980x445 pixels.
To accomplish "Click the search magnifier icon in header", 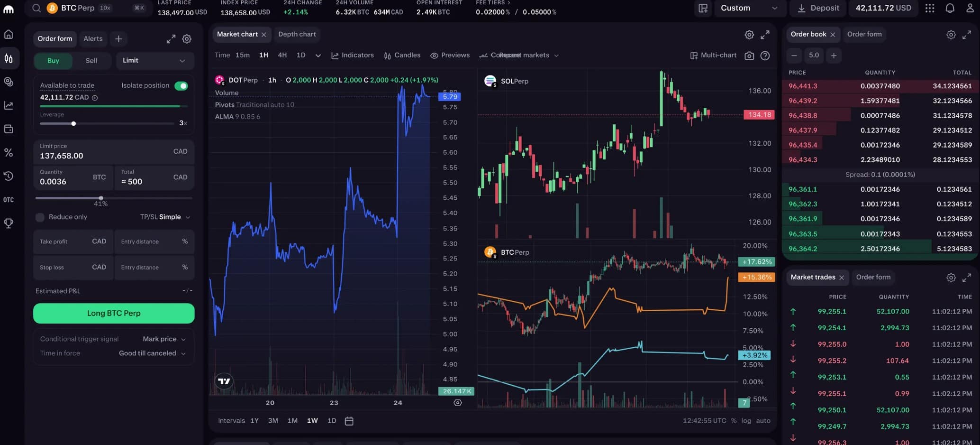I will pos(36,8).
